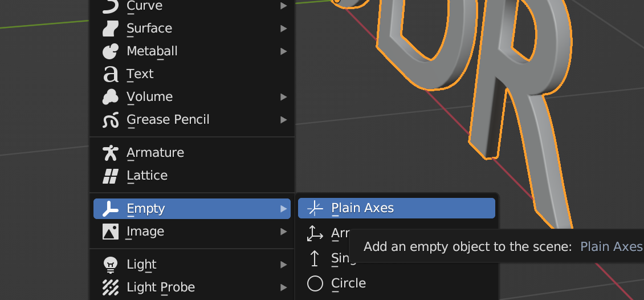
Task: Click the Surface object icon
Action: point(110,29)
